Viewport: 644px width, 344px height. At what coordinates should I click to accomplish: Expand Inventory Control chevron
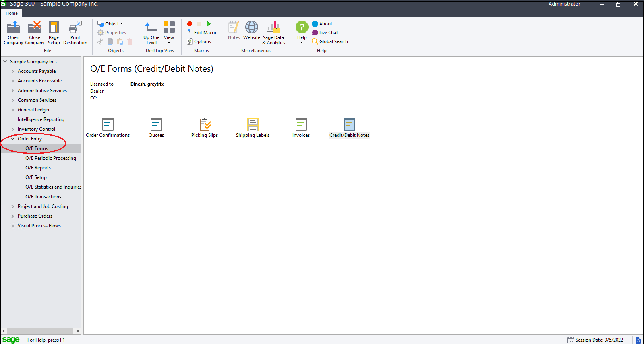(x=13, y=129)
